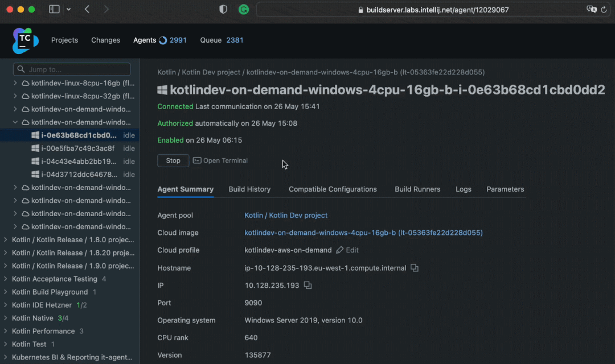Expand Kotlin Native pool
The height and width of the screenshot is (364, 615).
(x=6, y=318)
